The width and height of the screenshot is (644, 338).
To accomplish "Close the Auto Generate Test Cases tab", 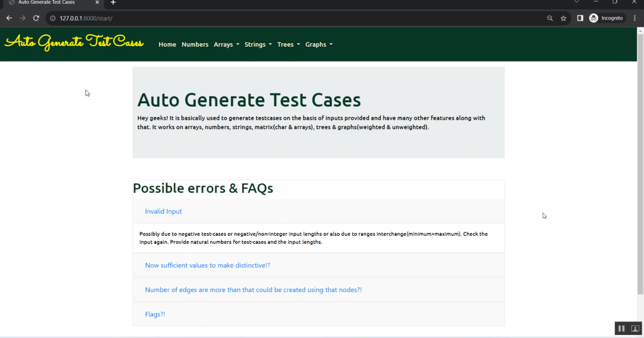I will coord(97,3).
